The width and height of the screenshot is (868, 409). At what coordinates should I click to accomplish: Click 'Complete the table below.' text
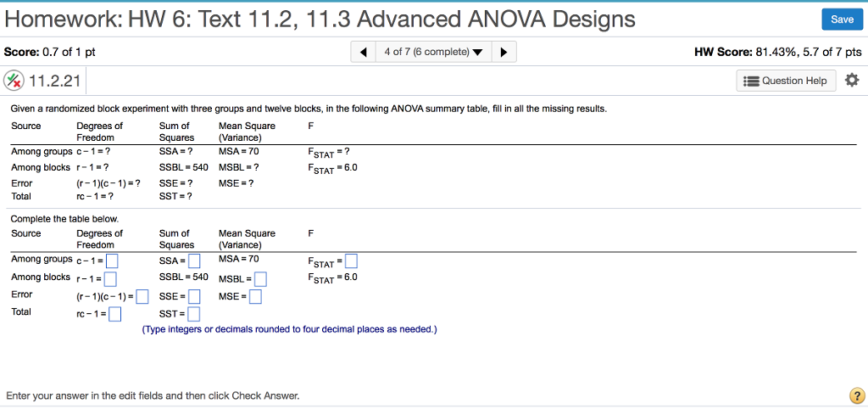(64, 219)
